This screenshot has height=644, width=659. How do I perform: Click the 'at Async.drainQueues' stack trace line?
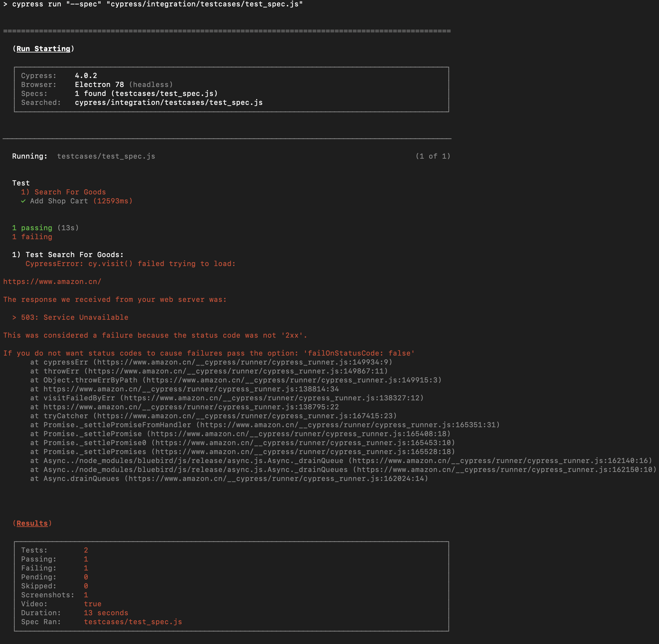(229, 479)
